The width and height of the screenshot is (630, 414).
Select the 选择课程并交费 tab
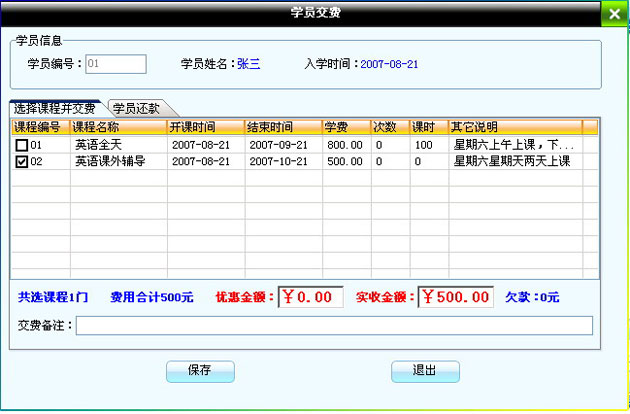click(x=56, y=108)
